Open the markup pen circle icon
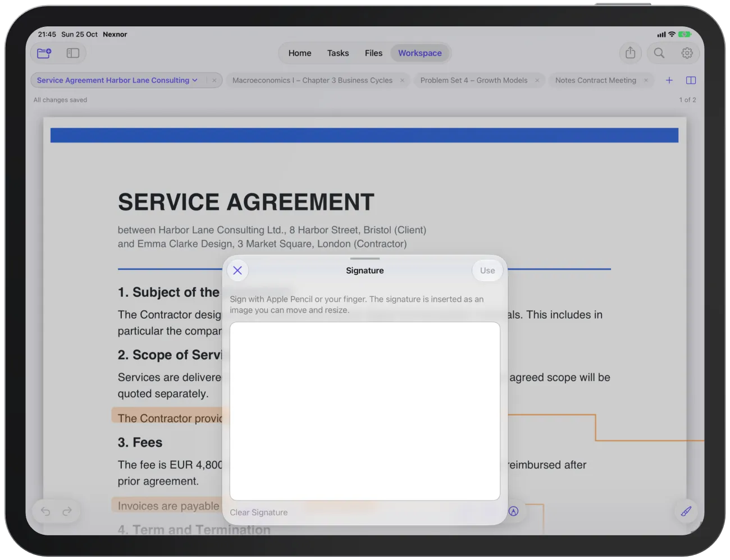730x560 pixels. 514,511
